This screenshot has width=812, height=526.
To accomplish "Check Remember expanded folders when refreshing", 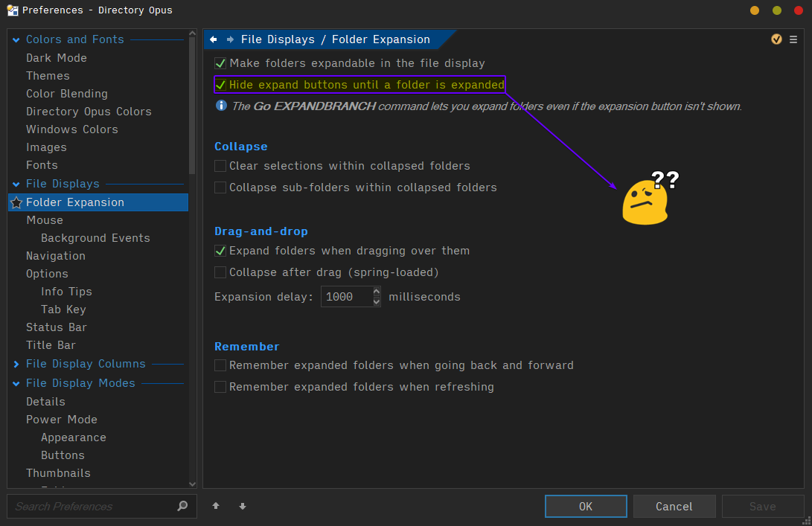I will (220, 387).
